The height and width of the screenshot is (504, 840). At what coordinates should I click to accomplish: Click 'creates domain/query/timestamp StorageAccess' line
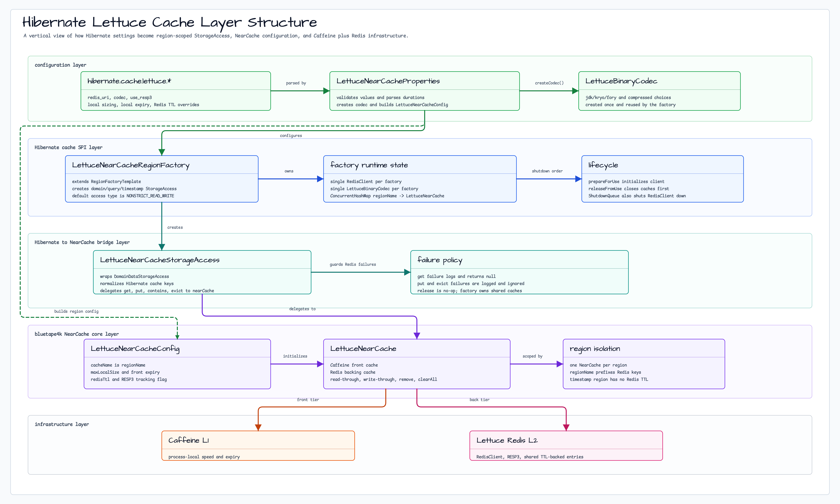coord(124,189)
